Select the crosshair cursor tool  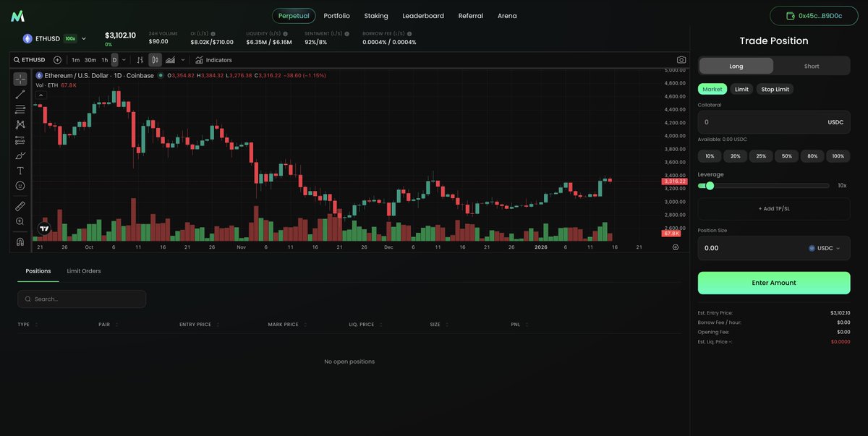[x=20, y=79]
